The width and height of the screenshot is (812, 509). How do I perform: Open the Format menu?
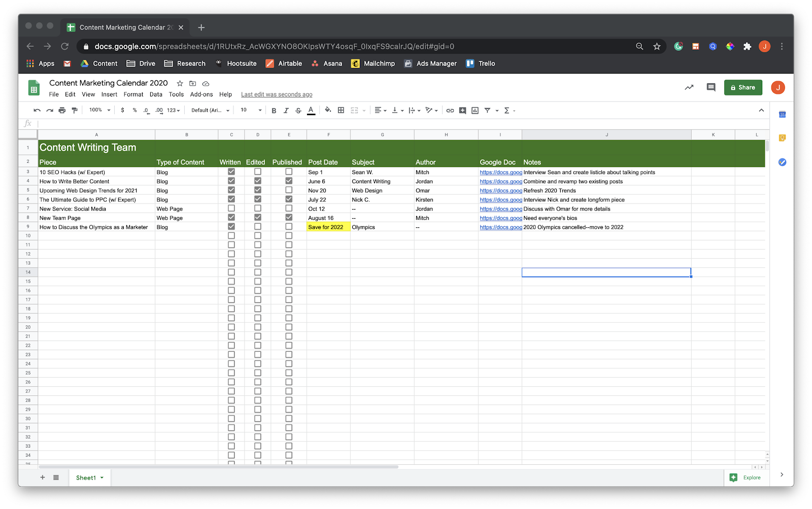[133, 94]
